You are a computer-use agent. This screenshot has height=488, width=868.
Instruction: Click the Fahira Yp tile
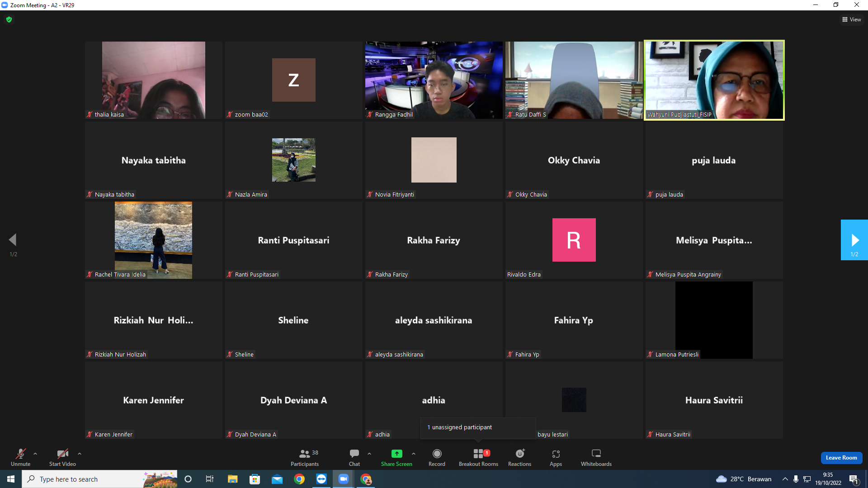pos(574,320)
